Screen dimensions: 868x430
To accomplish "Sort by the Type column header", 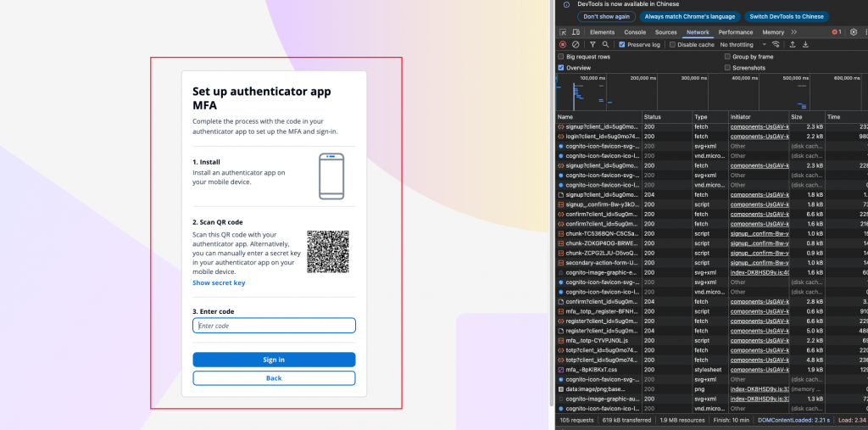I will tap(710, 117).
